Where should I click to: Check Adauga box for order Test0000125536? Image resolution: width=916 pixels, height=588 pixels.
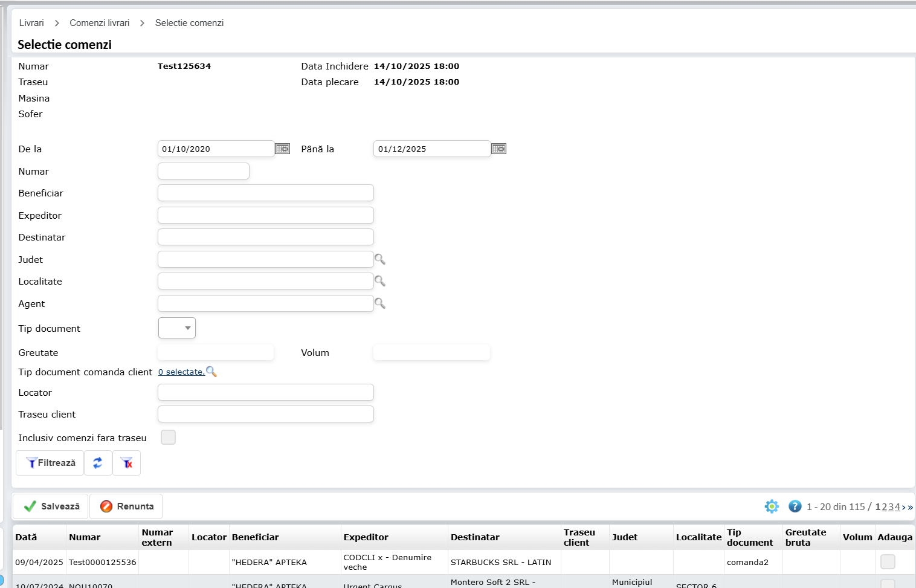pyautogui.click(x=888, y=562)
